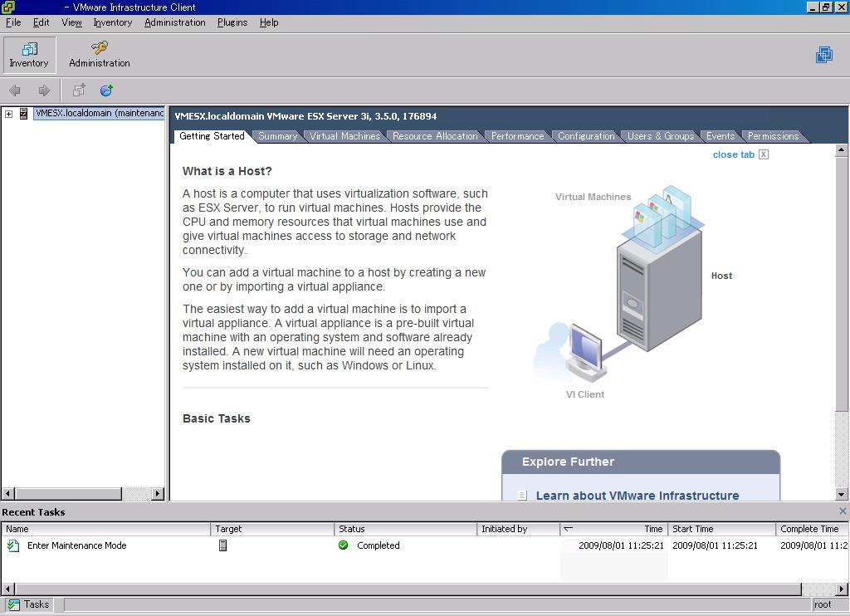Select VMESX.localdomain host in inventory tree
Viewport: 850px width, 616px height.
[x=100, y=114]
